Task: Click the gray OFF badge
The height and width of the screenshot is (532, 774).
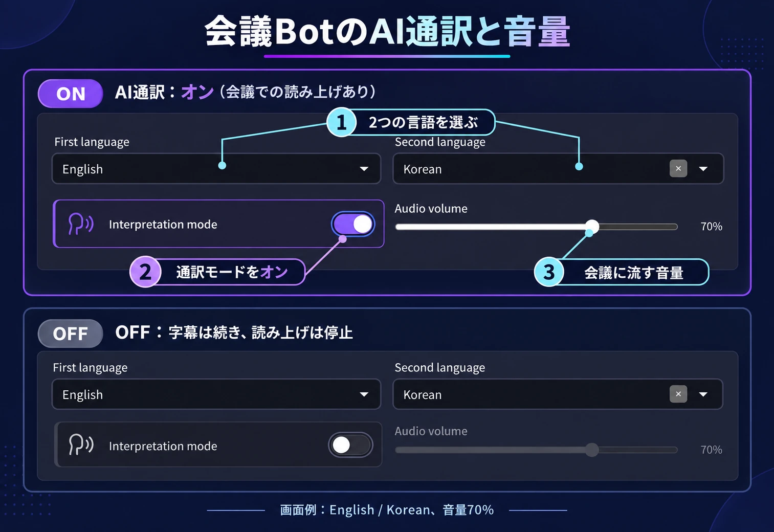Action: [71, 334]
